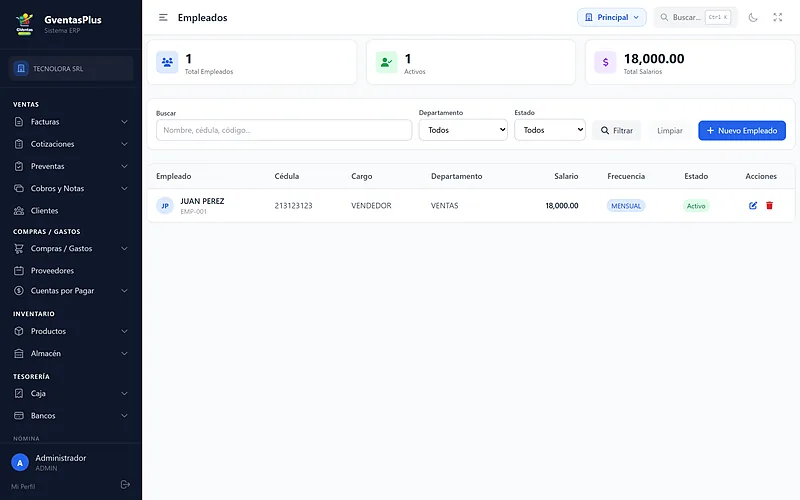Image resolution: width=800 pixels, height=500 pixels.
Task: Expand the Cuentas por Pagar chevron
Action: (x=124, y=291)
